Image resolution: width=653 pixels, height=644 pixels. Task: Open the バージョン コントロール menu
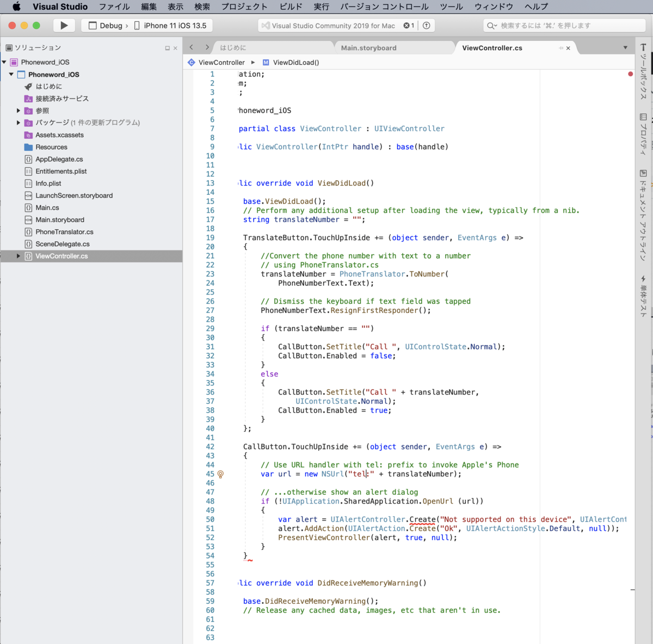[384, 7]
